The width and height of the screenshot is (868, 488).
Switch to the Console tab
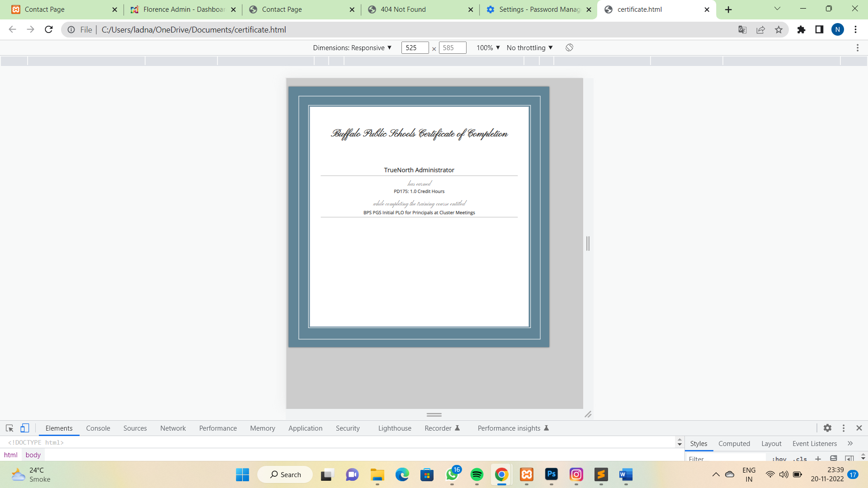(x=98, y=428)
